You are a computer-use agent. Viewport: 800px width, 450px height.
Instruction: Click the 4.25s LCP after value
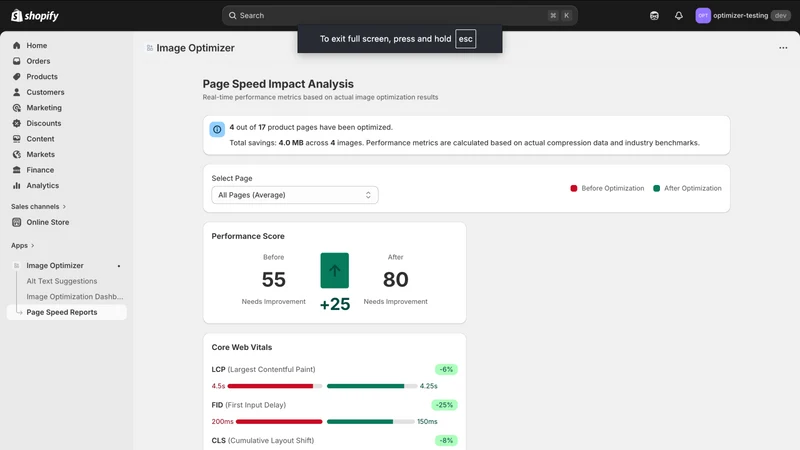[x=429, y=386]
